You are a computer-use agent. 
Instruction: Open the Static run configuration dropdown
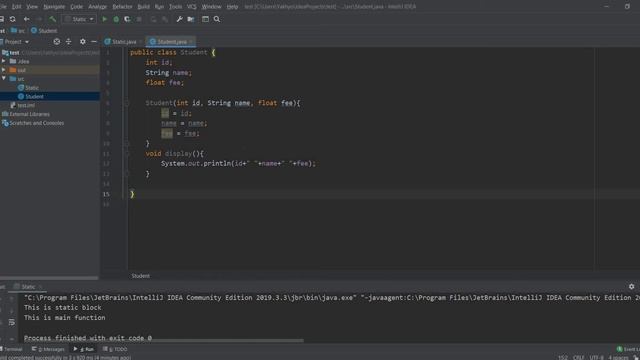coord(80,19)
